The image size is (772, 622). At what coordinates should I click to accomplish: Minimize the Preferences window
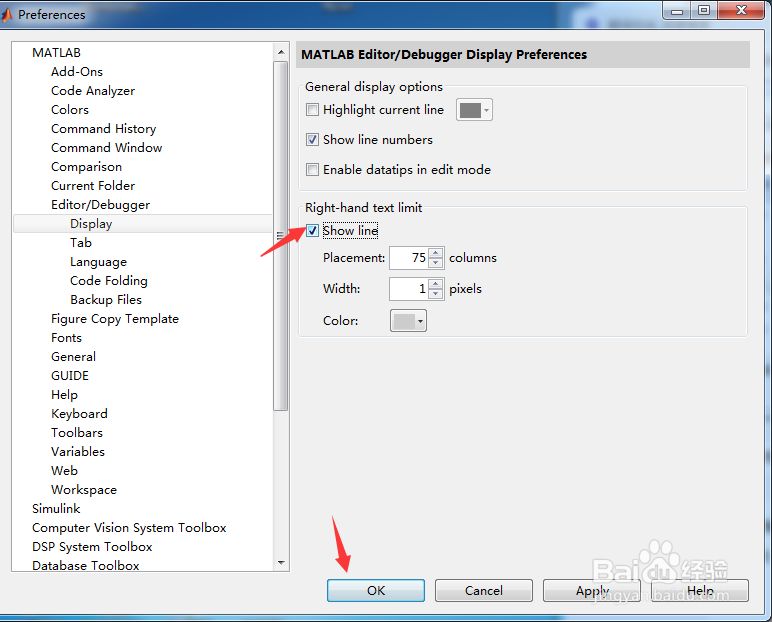[x=677, y=10]
